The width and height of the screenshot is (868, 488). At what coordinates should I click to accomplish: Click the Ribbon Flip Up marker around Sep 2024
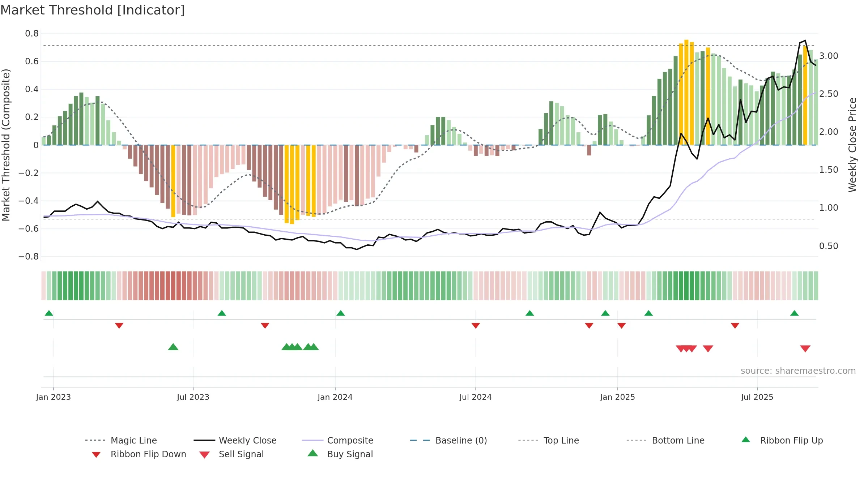click(529, 313)
